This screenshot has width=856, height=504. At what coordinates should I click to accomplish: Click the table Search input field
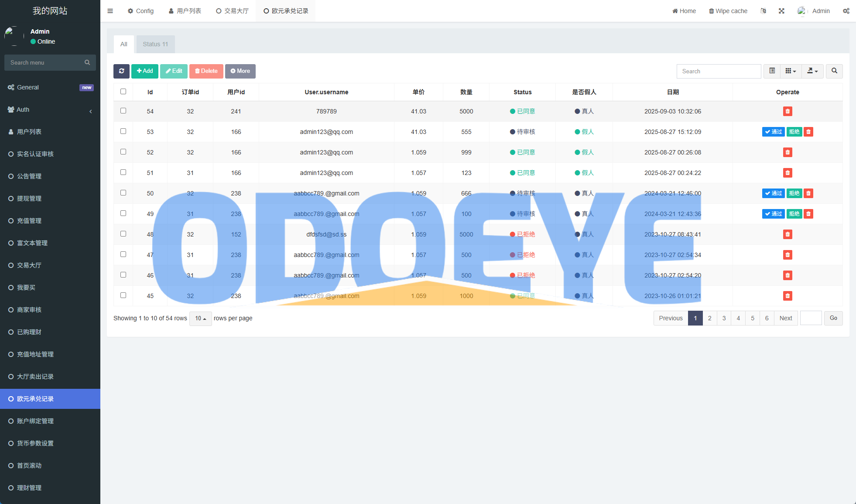[719, 71]
